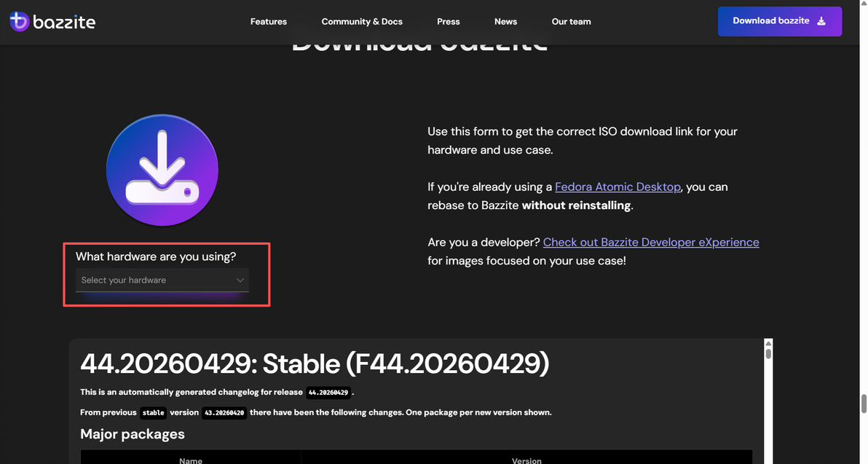868x464 pixels.
Task: Click the Version column header in packages table
Action: click(526, 460)
